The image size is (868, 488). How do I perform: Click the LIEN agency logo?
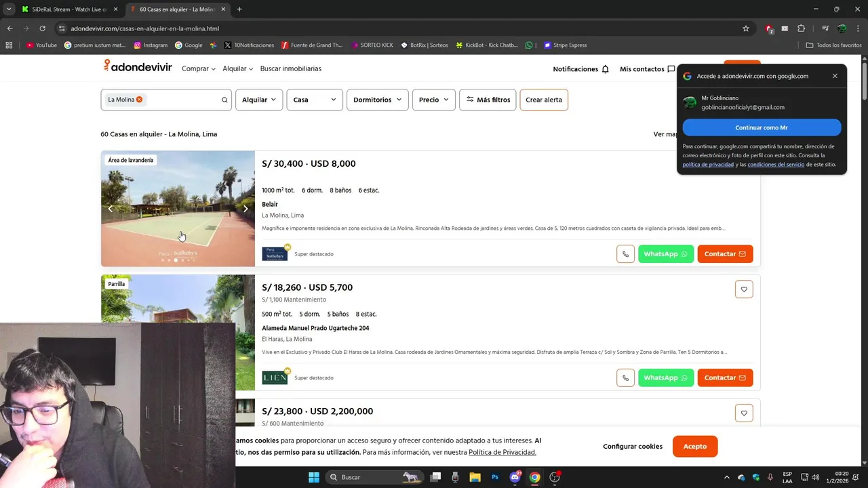pyautogui.click(x=275, y=378)
